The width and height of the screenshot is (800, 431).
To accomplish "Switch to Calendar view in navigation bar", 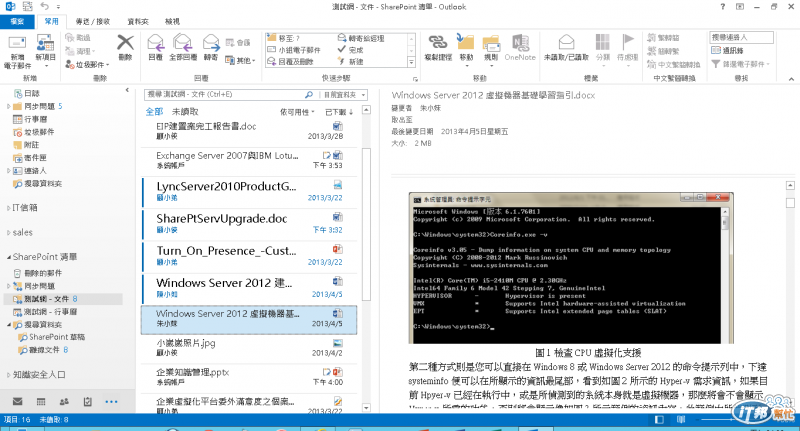I will (x=41, y=401).
